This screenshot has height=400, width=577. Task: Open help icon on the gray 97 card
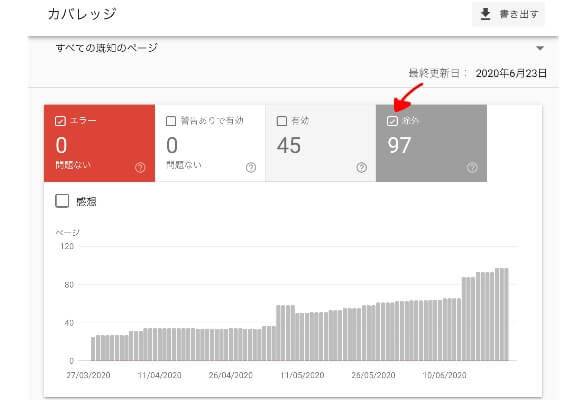(472, 167)
